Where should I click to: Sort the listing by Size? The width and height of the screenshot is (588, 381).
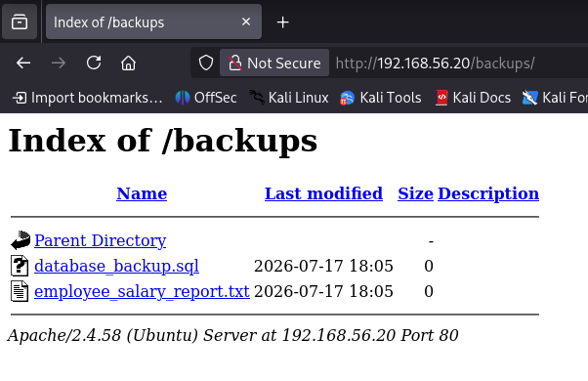[415, 193]
